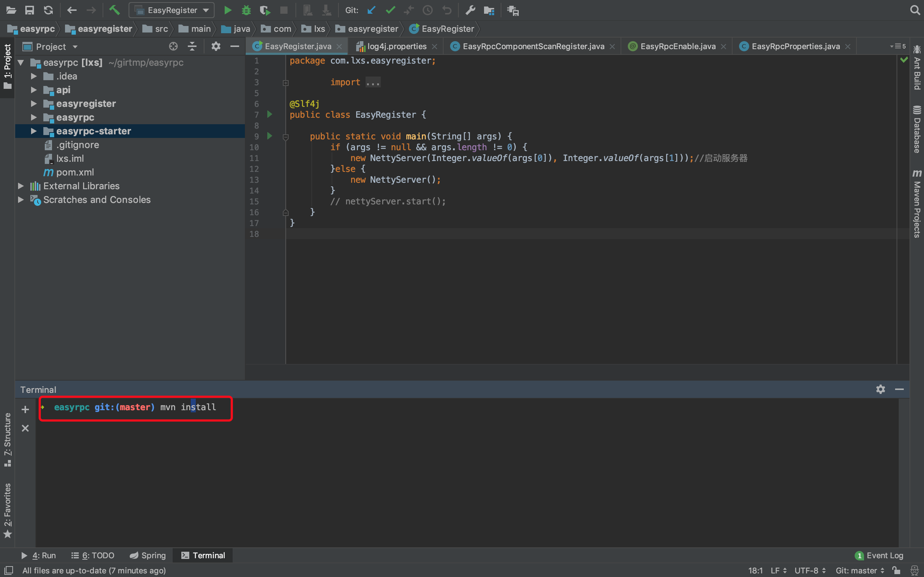924x577 pixels.
Task: Expand the easyrpc-starter module folder
Action: click(x=34, y=131)
